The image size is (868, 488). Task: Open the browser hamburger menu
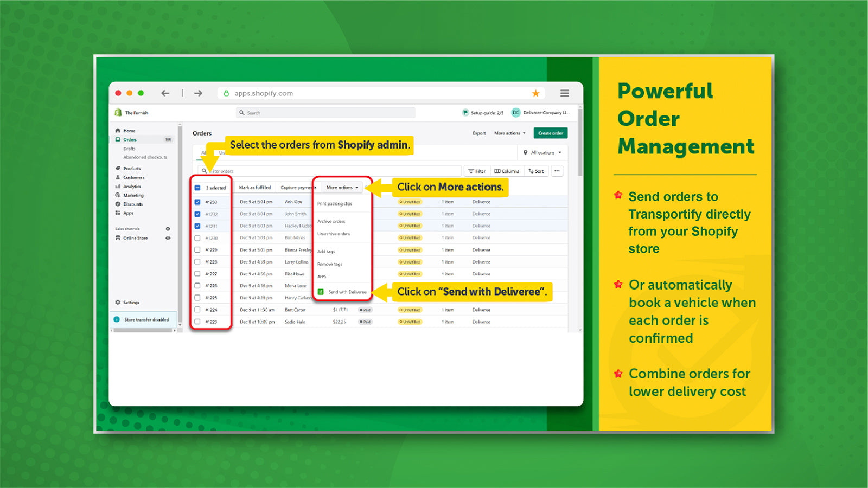tap(565, 93)
